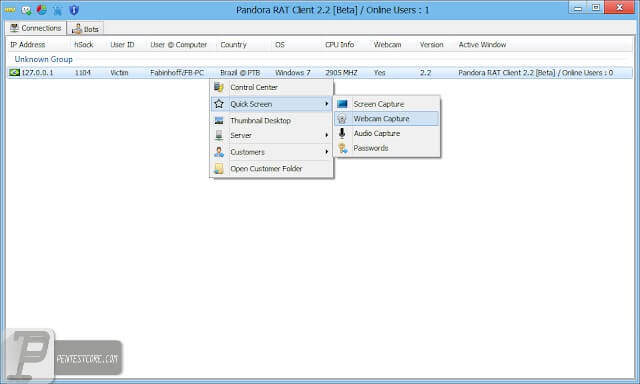Click the star icon beside Quick Screen
The image size is (640, 384).
coord(219,104)
